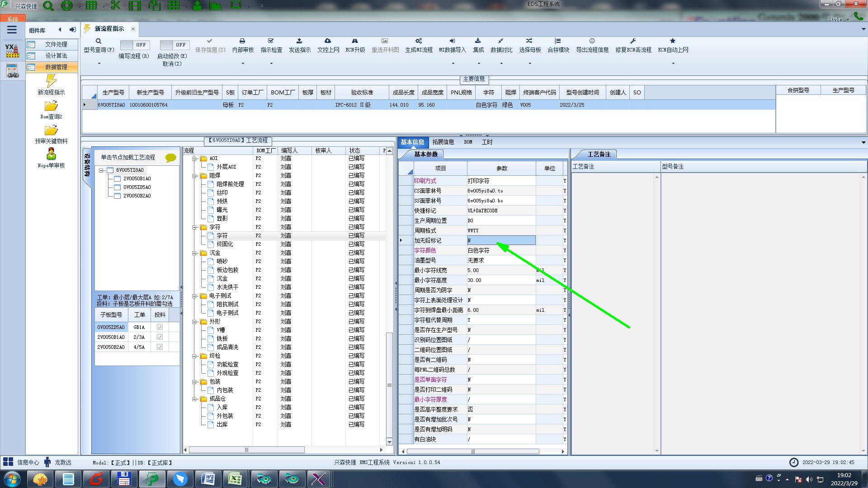The width and height of the screenshot is (868, 488).
Task: Collapse the 外形 folder in process tree
Action: coord(194,322)
